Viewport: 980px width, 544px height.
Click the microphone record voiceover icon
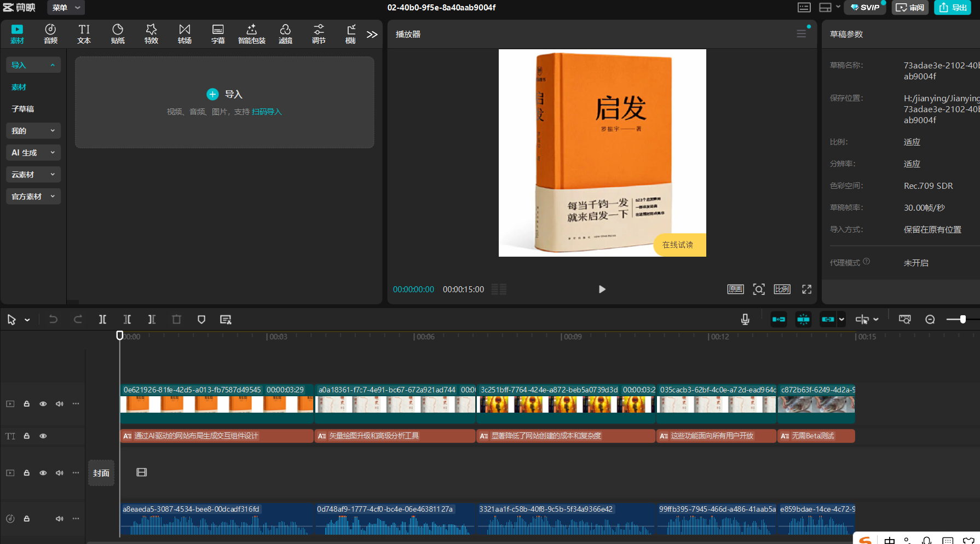pos(745,320)
